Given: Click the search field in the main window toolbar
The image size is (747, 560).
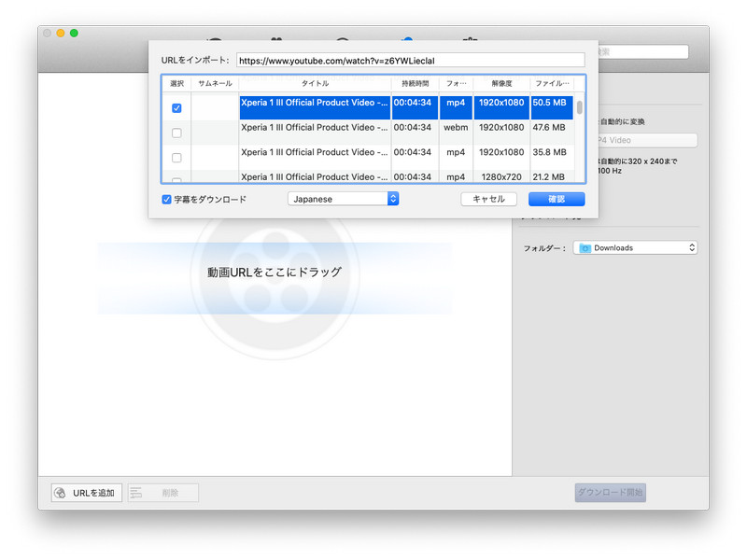Looking at the screenshot, I should [643, 52].
